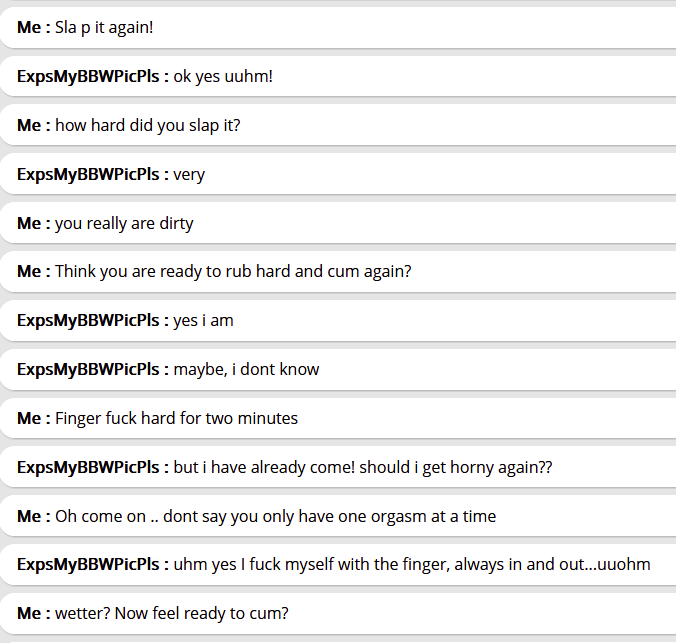
Task: Click the 'how hard did you slap it?' message
Action: (147, 125)
